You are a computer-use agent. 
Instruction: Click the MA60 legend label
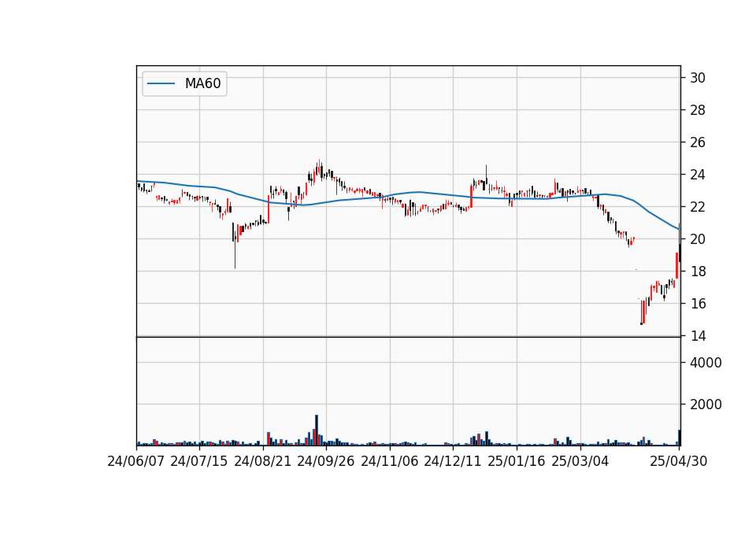[x=202, y=83]
